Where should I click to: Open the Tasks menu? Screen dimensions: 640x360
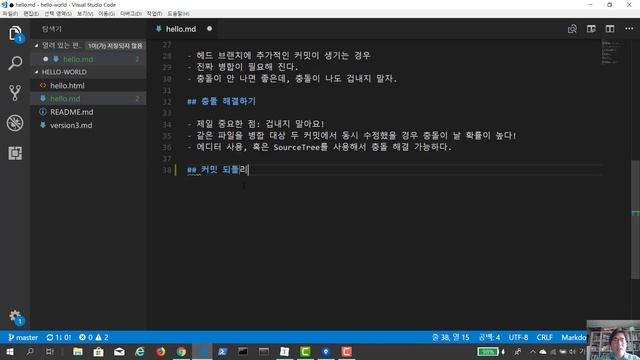click(154, 14)
